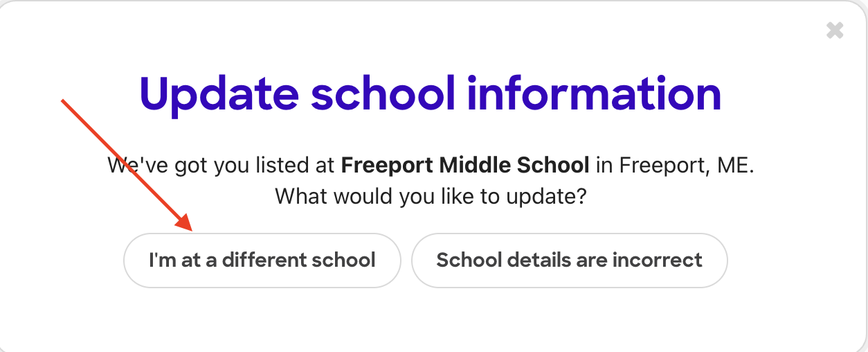Click the "Freeport, ME" location text
Viewport: 868px width, 352px height.
click(x=685, y=166)
